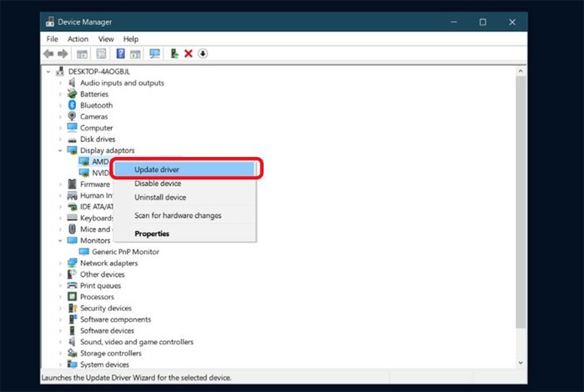Open the File menu
584x392 pixels.
52,38
